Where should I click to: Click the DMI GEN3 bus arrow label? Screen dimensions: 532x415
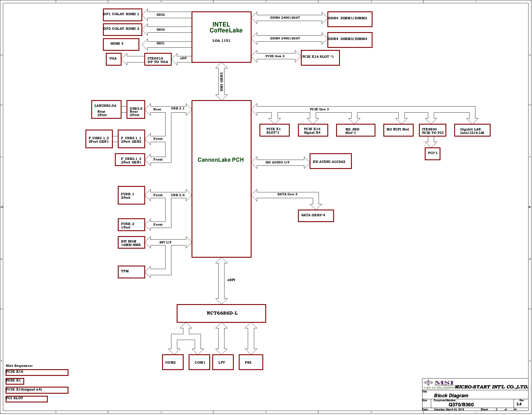pyautogui.click(x=222, y=82)
